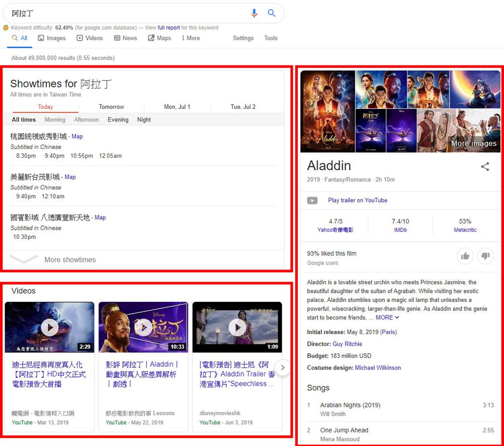Viewport: 504px width, 446px height.
Task: Play the 1:09 Speechless trailer video
Action: tap(237, 327)
